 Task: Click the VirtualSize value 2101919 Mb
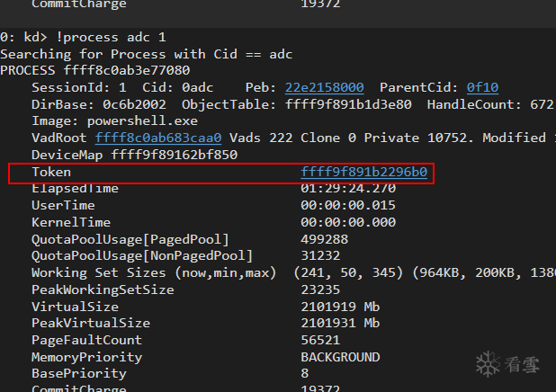[340, 307]
